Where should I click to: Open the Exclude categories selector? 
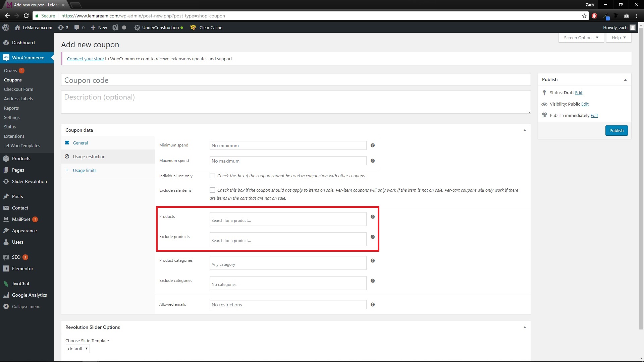[288, 283]
